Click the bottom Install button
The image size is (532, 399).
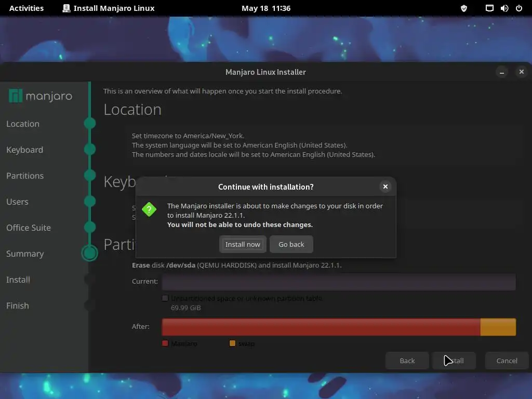pyautogui.click(x=454, y=361)
